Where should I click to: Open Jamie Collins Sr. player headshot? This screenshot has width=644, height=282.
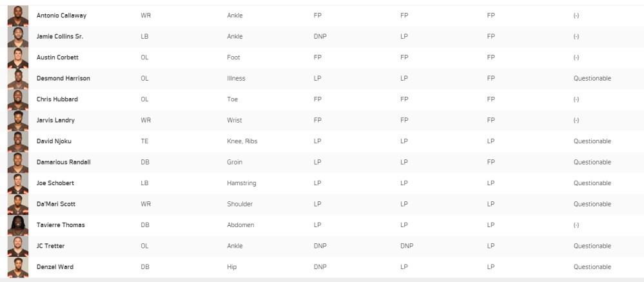18,37
